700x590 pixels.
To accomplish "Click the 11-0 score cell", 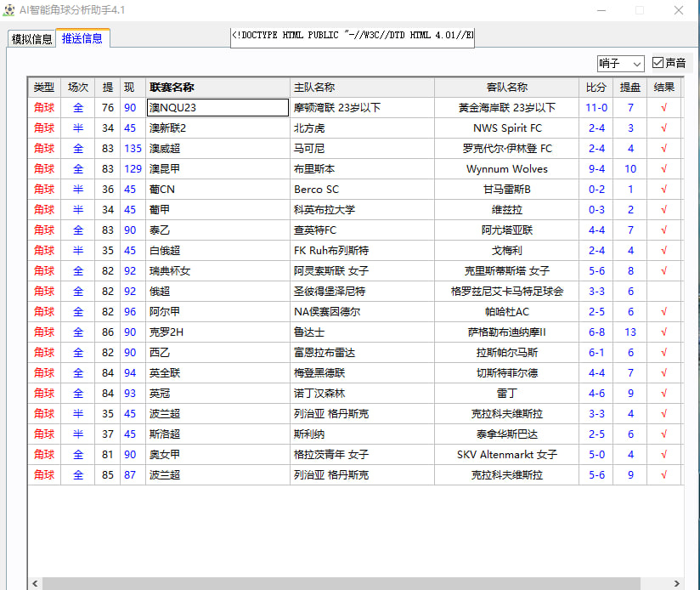I will coord(596,108).
